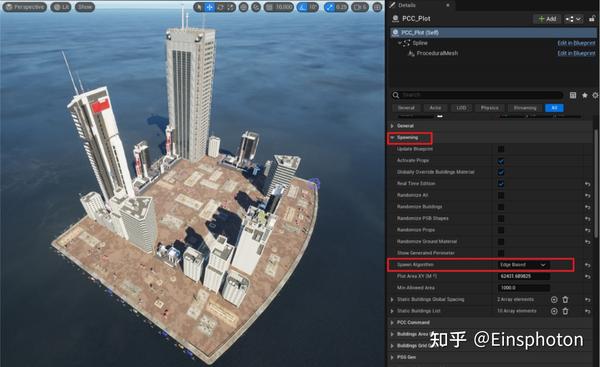
Task: Choose the select objects cursor tool
Action: click(199, 7)
